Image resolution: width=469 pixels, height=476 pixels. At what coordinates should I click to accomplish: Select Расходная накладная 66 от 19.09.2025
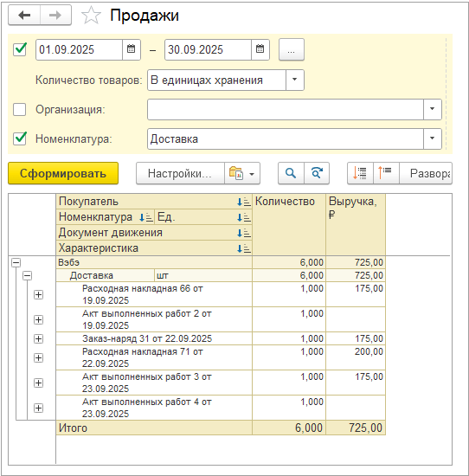154,294
